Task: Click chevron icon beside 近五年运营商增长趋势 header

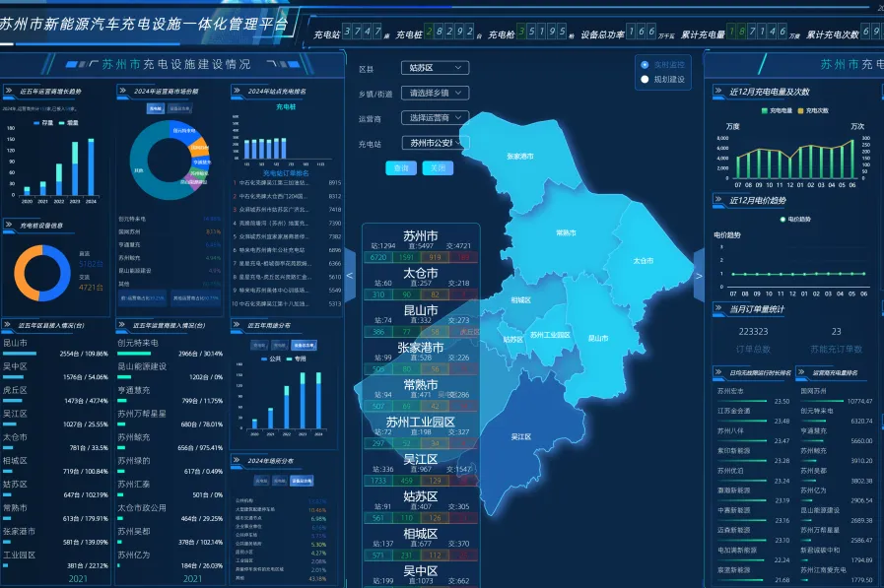Action: tap(10, 92)
